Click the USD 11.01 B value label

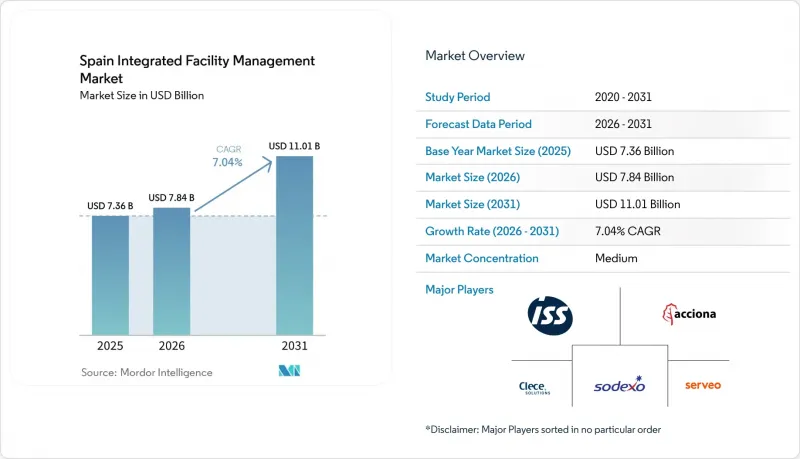[294, 146]
